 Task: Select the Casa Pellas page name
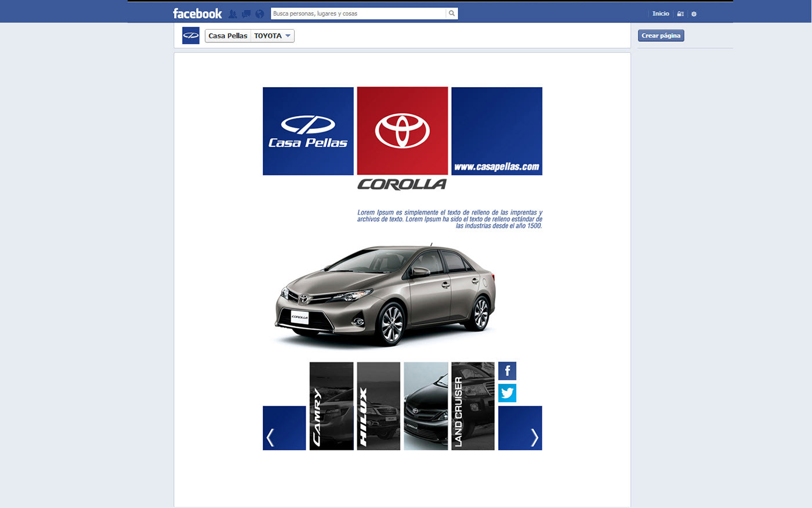pos(228,36)
